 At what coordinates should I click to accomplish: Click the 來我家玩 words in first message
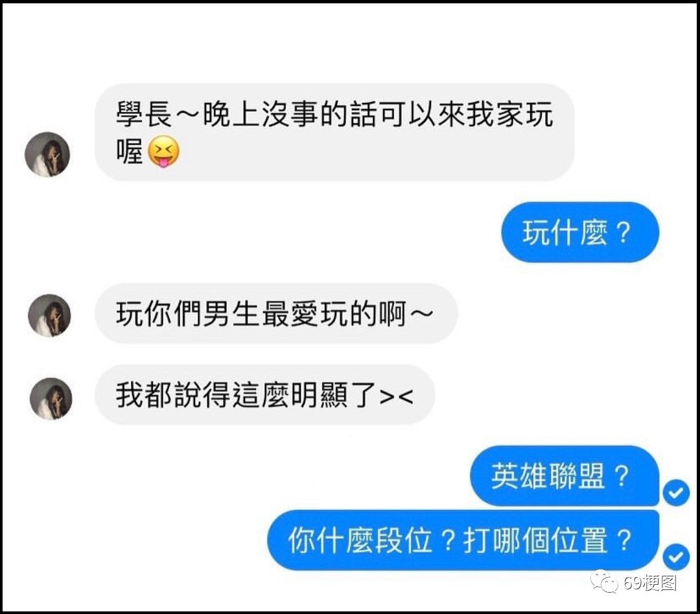[x=496, y=114]
